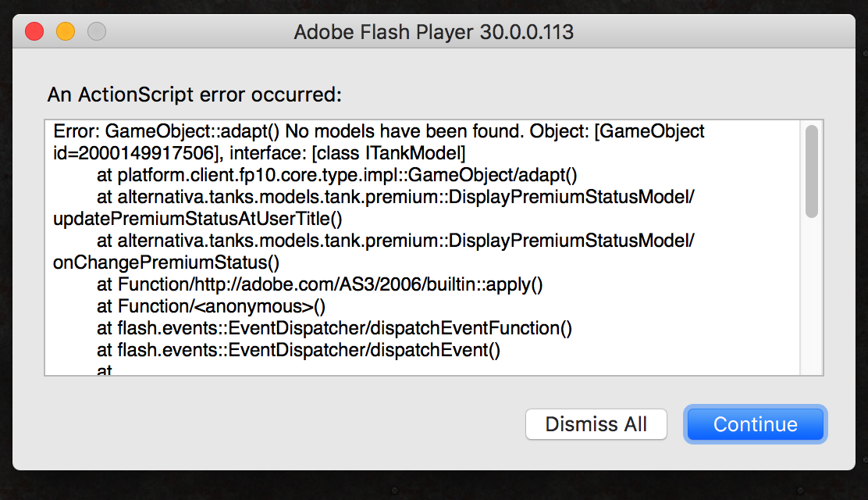868x500 pixels.
Task: Click the error text scrollbar thumb
Action: (x=812, y=171)
